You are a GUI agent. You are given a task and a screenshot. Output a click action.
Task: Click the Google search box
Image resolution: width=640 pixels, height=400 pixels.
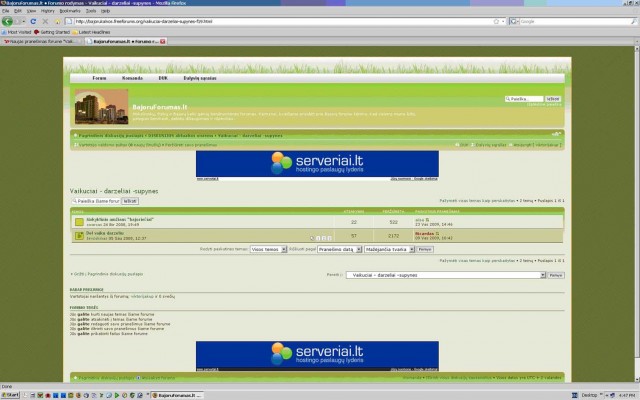point(575,21)
